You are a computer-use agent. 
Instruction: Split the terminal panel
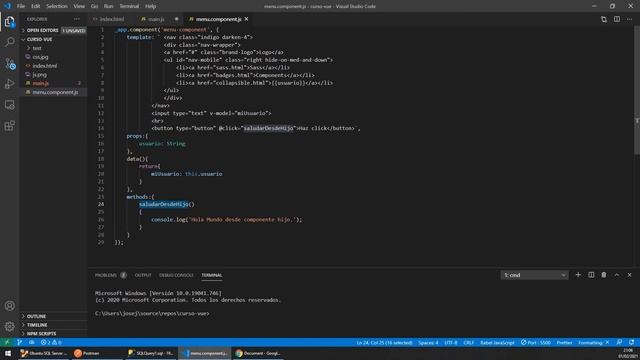(x=591, y=275)
